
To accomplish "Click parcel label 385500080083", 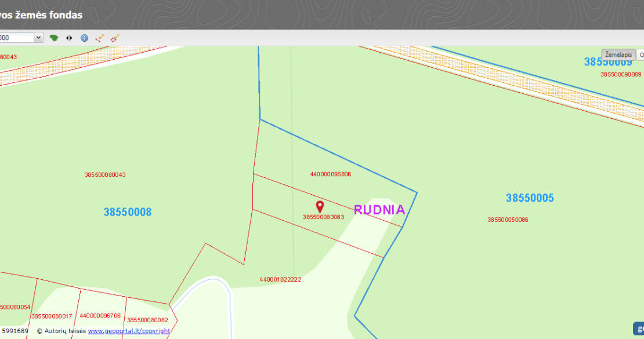I will (323, 217).
